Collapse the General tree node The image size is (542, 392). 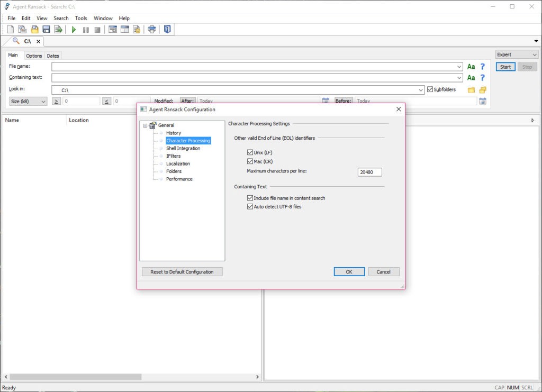[x=145, y=126]
